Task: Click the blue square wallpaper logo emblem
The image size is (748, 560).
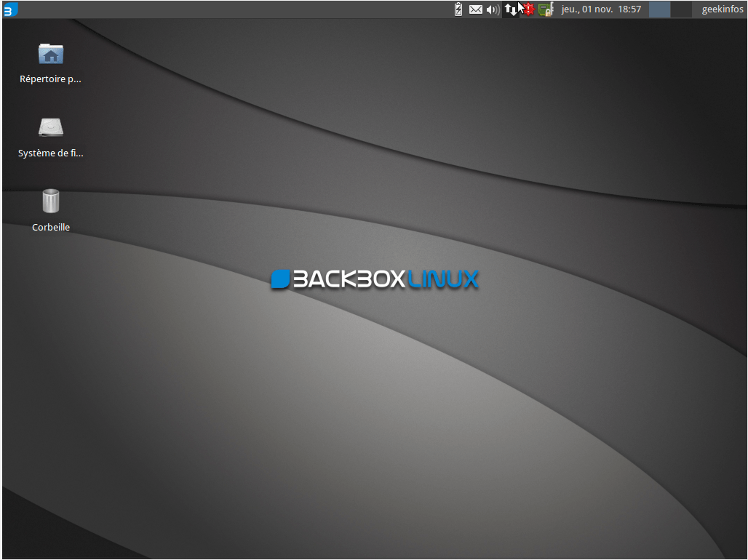Action: point(280,279)
